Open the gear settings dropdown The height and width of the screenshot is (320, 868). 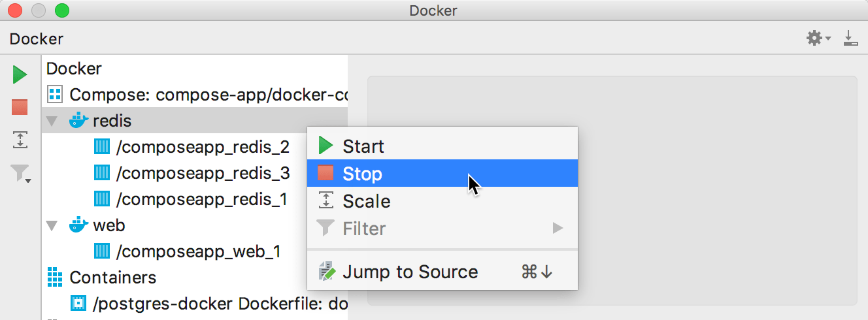coord(817,39)
